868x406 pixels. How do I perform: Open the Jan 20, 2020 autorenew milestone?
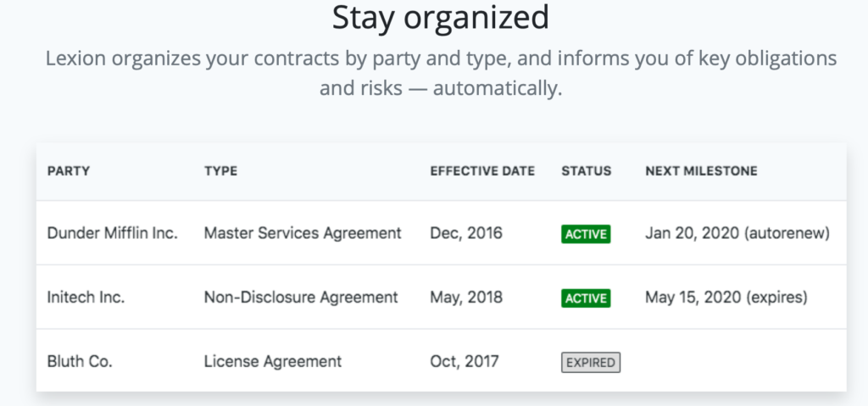(737, 233)
